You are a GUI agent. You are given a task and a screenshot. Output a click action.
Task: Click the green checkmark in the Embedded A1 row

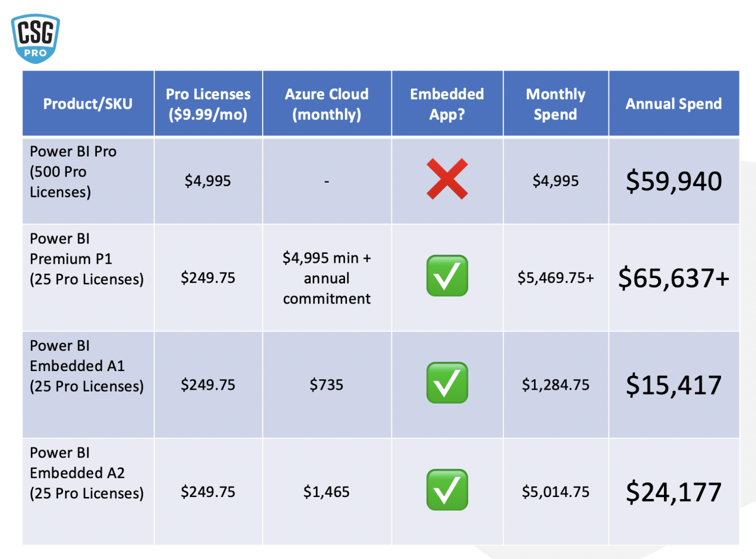click(447, 383)
